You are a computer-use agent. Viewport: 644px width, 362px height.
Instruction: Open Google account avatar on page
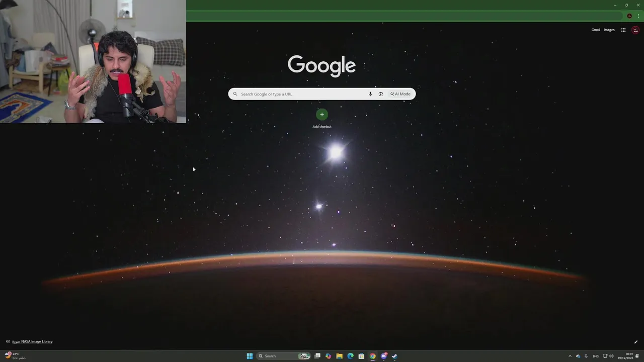(x=635, y=30)
